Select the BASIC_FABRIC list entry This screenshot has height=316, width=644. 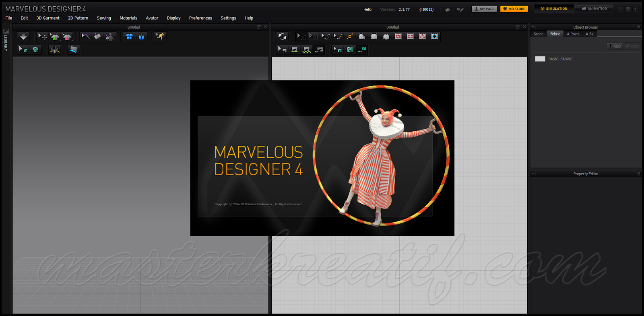pos(587,59)
